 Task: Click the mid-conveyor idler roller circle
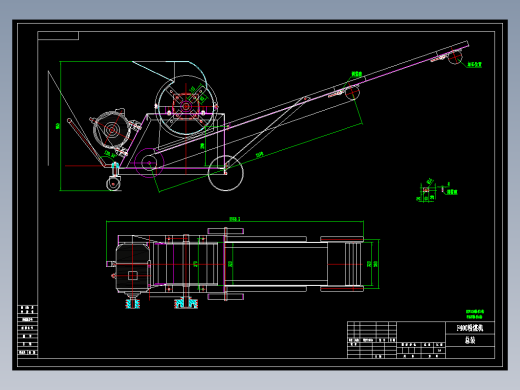tap(352, 92)
